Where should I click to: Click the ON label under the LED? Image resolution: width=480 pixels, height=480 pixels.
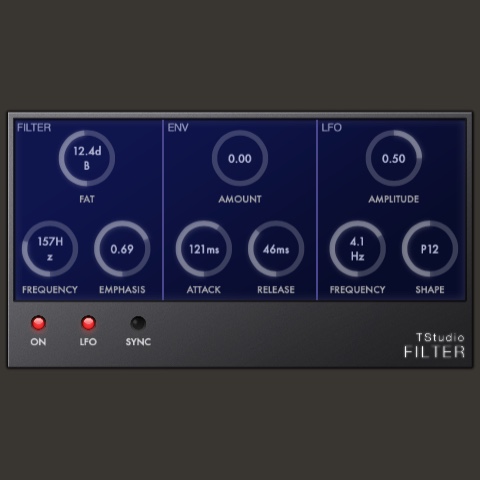38,342
